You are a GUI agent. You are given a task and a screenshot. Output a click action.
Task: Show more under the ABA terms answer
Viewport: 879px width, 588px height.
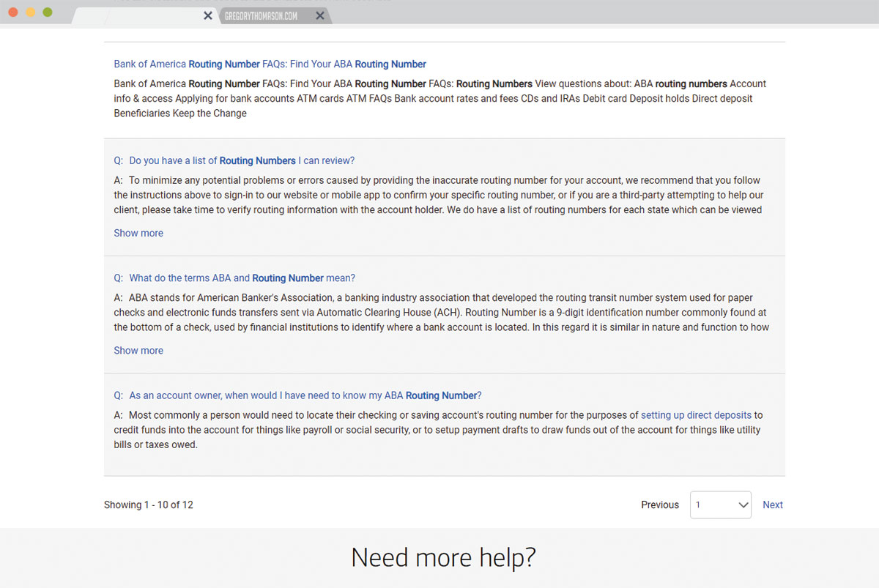click(x=138, y=351)
